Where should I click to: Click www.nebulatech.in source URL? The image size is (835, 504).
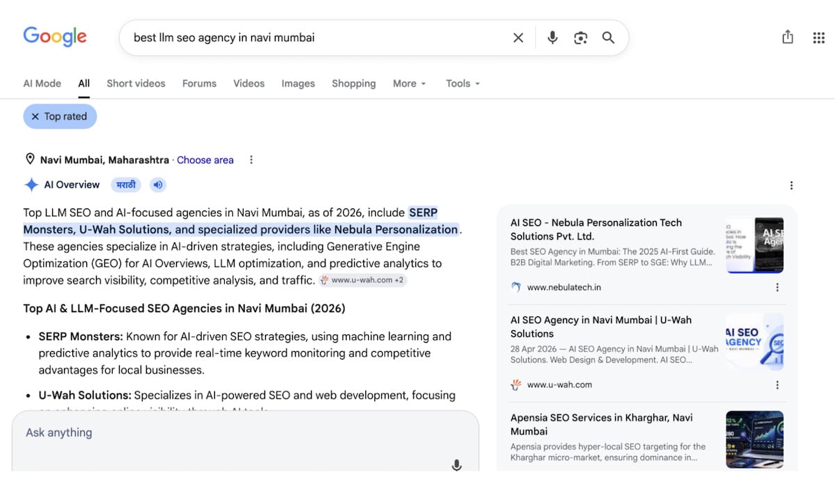564,287
